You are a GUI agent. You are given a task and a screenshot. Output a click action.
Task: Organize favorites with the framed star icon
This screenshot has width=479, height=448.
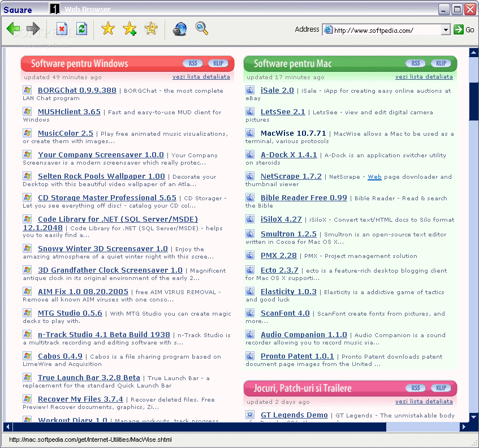point(151,29)
